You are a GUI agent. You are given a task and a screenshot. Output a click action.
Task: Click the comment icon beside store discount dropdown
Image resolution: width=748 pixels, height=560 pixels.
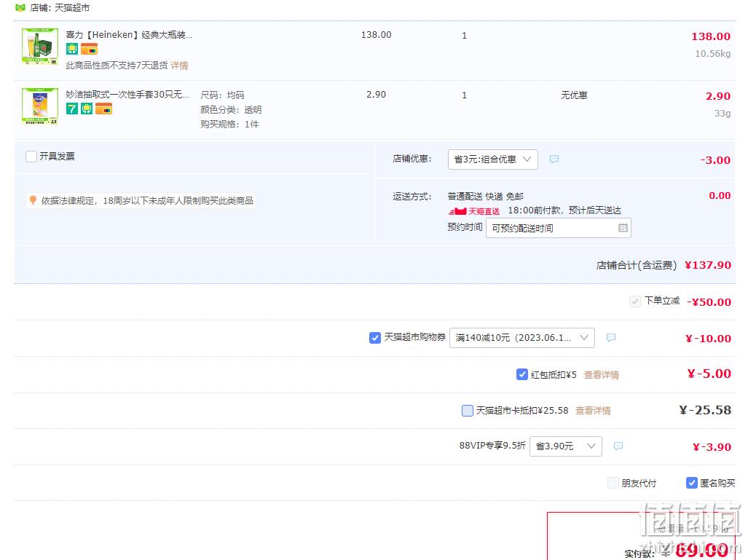tap(554, 159)
